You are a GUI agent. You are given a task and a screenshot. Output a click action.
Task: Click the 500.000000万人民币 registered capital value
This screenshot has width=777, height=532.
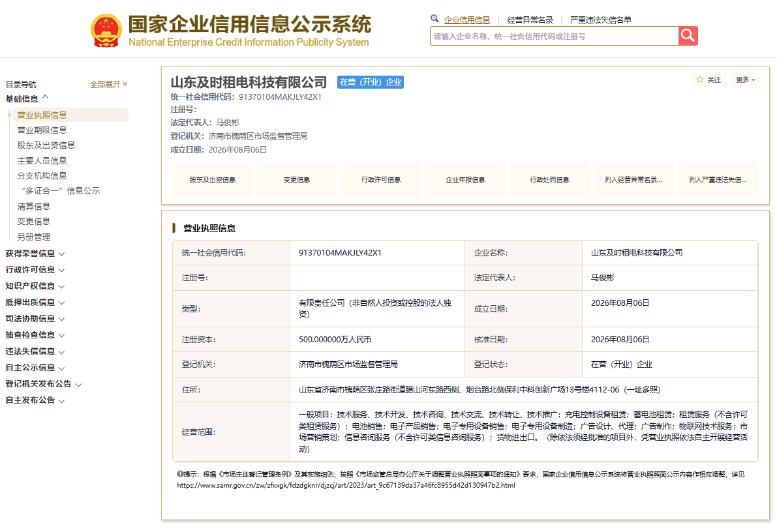[335, 339]
